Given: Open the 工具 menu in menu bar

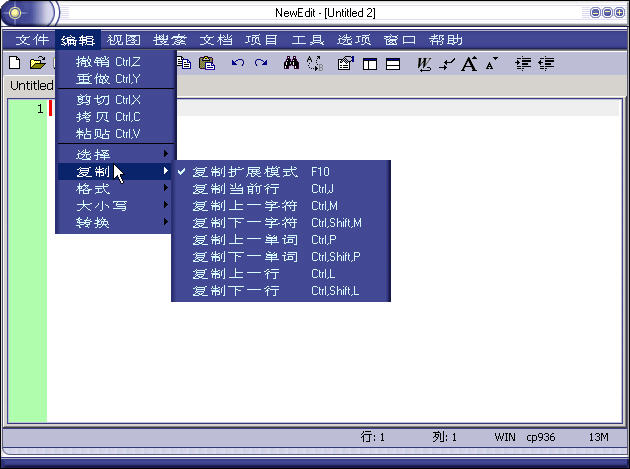Looking at the screenshot, I should [x=308, y=40].
